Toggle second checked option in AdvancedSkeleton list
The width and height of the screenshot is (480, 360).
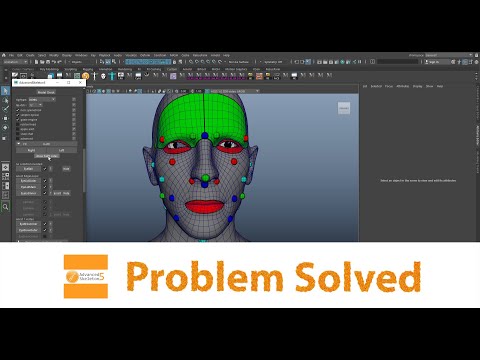coord(18,115)
